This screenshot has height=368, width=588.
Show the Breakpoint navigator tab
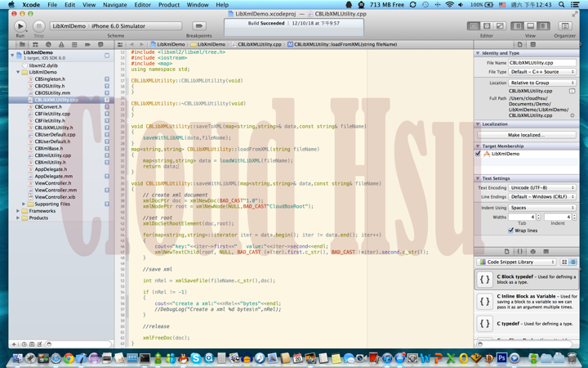[87, 44]
